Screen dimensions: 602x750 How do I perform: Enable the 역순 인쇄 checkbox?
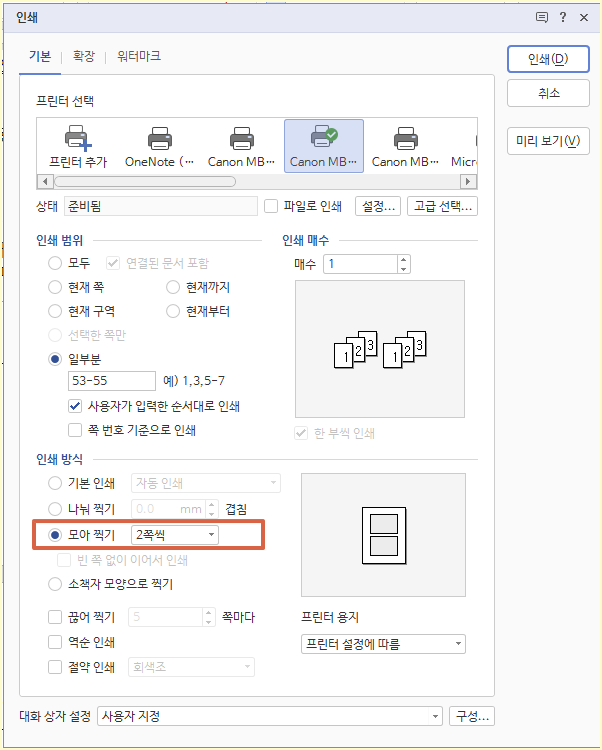click(55, 642)
